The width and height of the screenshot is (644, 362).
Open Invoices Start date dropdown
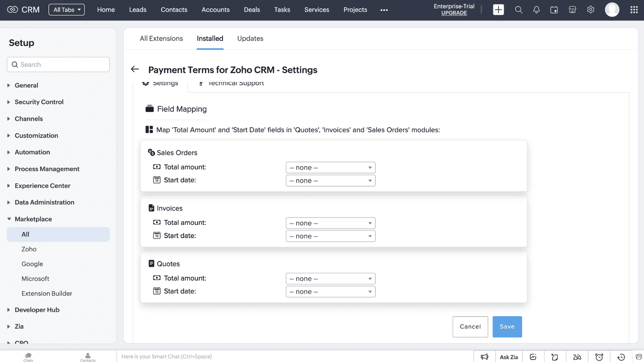coord(330,236)
